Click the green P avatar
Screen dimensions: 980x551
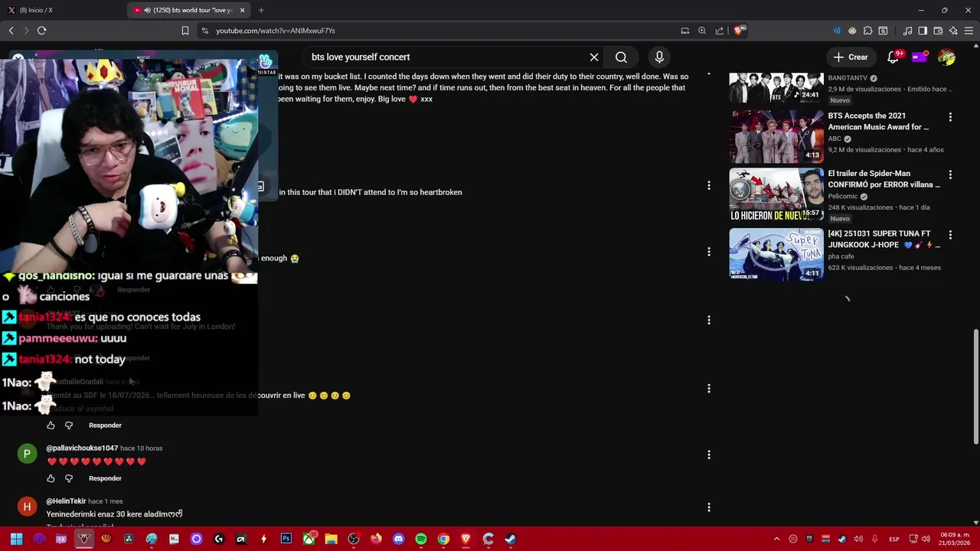pyautogui.click(x=27, y=454)
